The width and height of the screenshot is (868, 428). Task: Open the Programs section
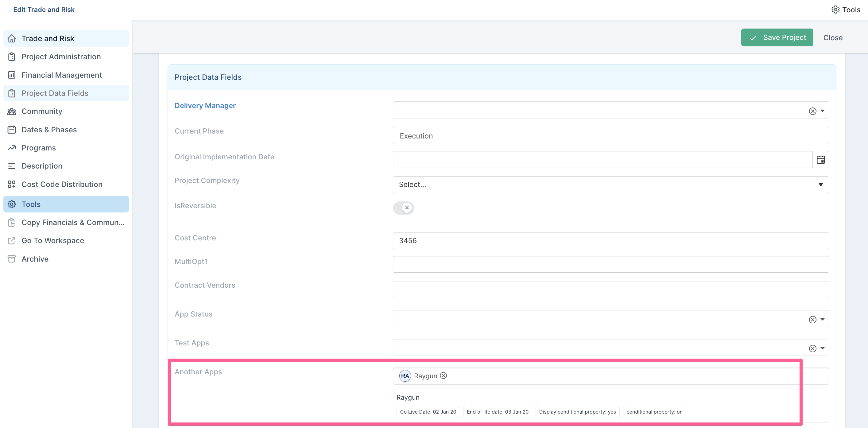66,148
